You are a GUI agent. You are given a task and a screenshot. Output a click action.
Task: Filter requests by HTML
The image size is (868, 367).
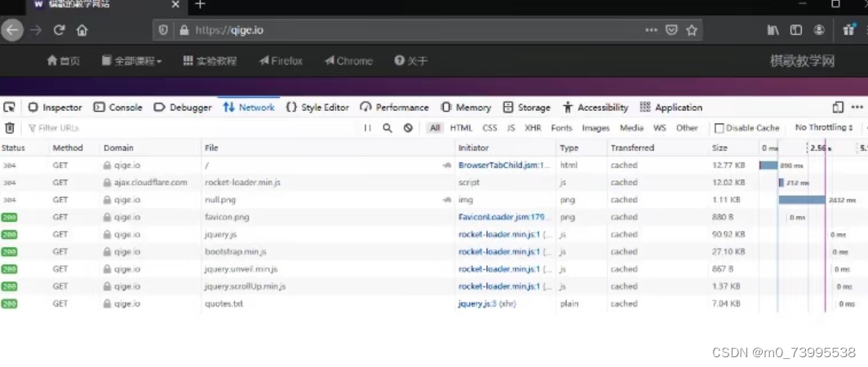(x=461, y=128)
